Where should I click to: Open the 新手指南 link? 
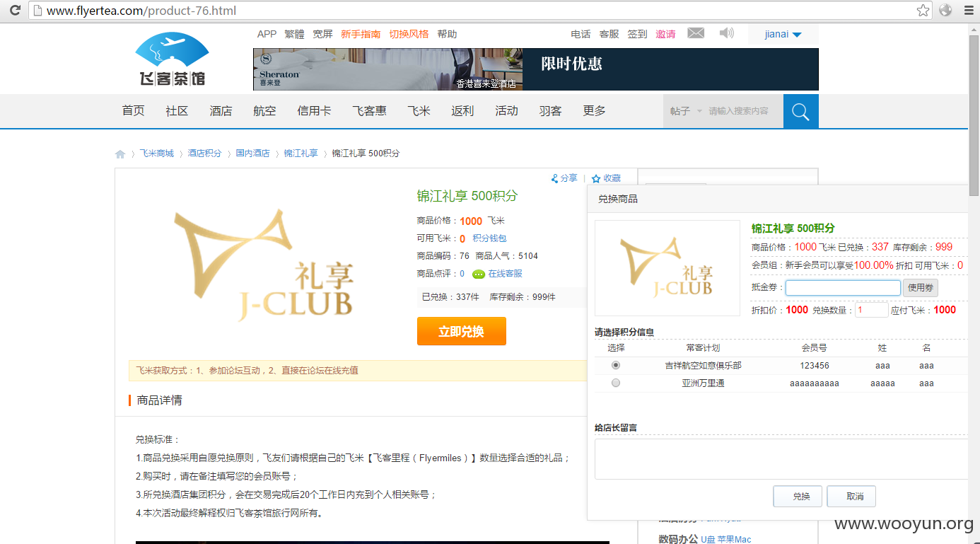[361, 34]
